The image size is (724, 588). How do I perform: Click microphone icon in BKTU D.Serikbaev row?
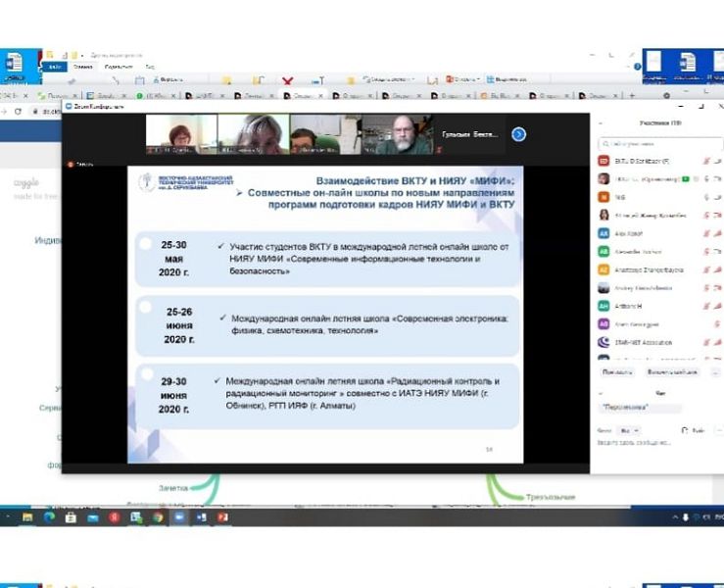pyautogui.click(x=706, y=161)
